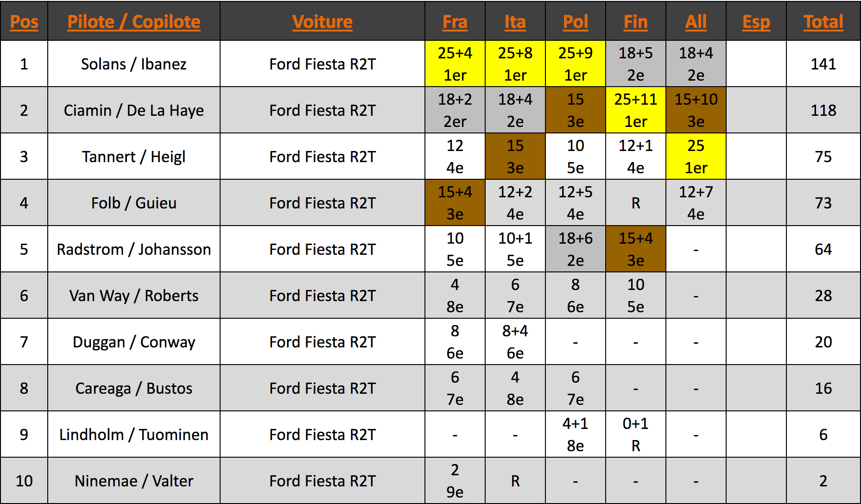
Task: Select the Radstrom / Johansson row name
Action: [134, 249]
